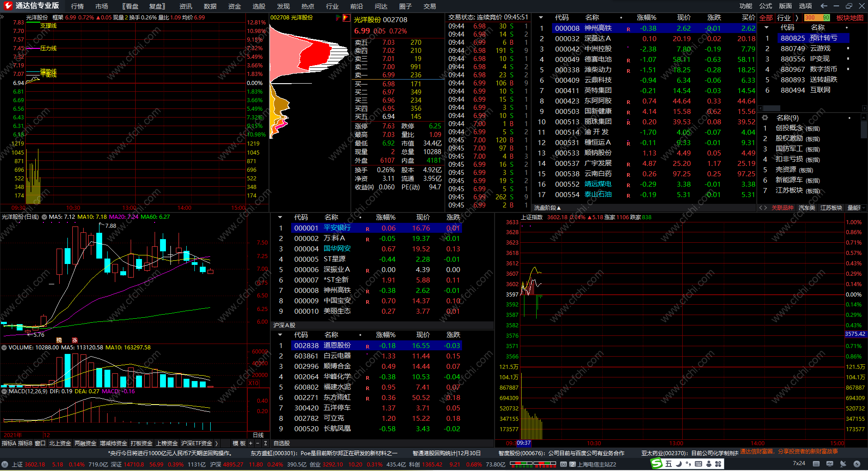Click the 涨幅% column header in 沪深A股 list
Screen dimensions: 868x471
click(x=386, y=335)
